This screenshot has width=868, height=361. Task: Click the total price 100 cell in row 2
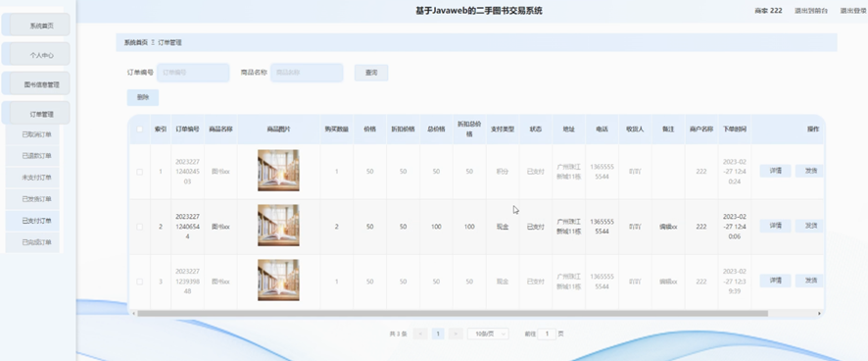[x=436, y=227]
